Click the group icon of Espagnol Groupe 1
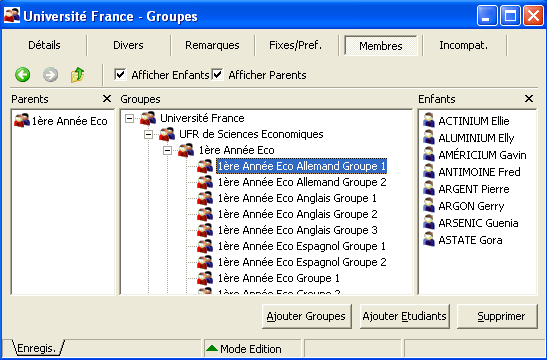 [x=205, y=246]
